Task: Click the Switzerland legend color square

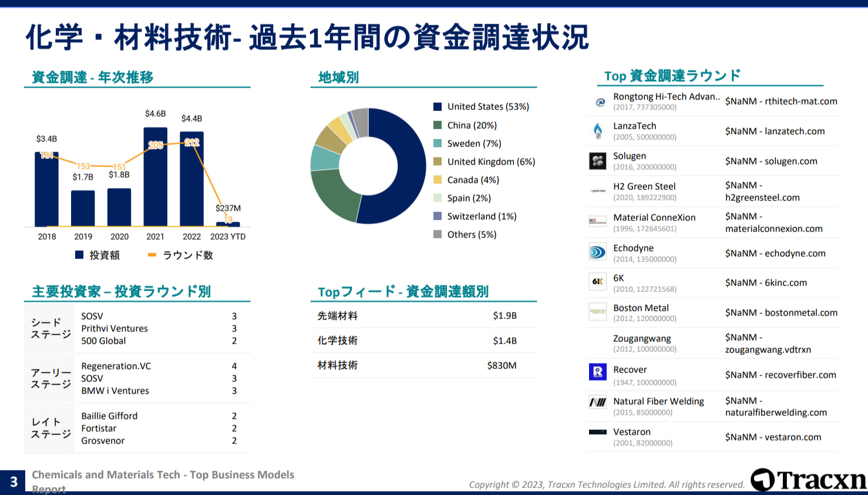Action: [x=438, y=216]
